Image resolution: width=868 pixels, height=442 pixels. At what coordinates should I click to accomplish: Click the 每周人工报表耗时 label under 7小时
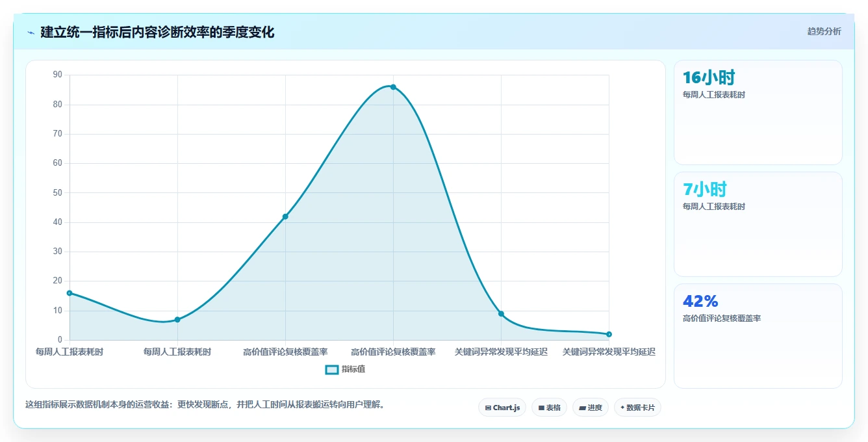[x=714, y=207]
